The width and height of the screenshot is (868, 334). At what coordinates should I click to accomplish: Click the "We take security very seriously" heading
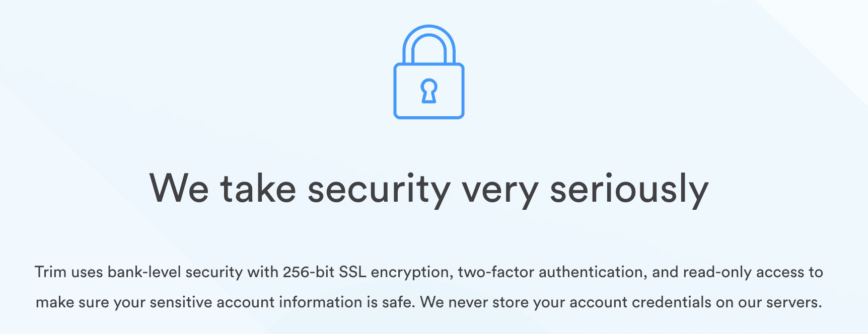point(428,190)
